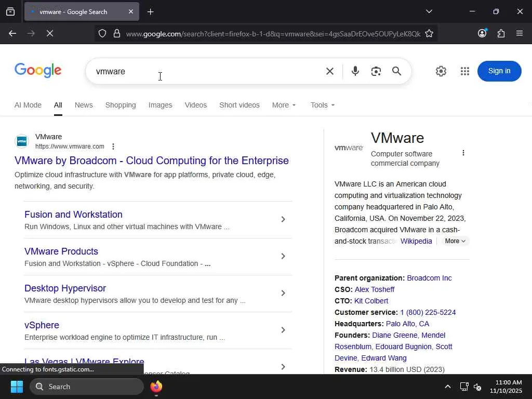Open Firefox account icon
This screenshot has height=399, width=532.
482,33
